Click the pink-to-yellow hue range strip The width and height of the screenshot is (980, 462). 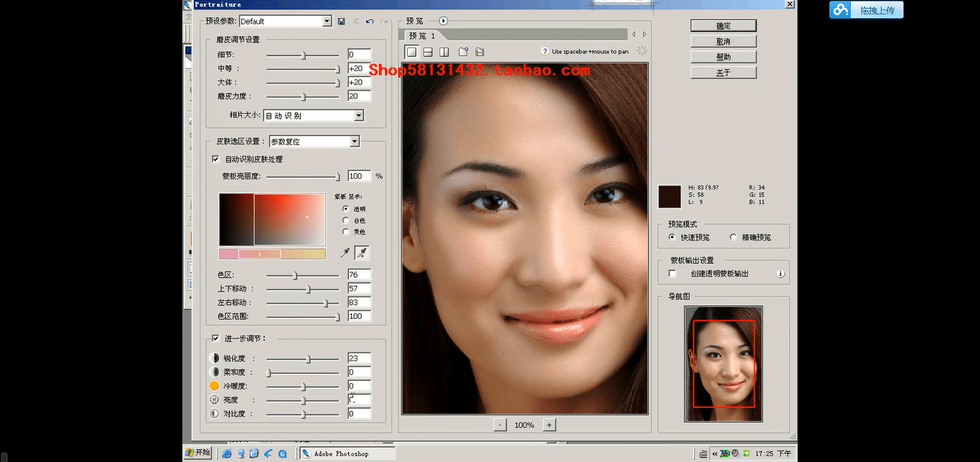(x=272, y=254)
